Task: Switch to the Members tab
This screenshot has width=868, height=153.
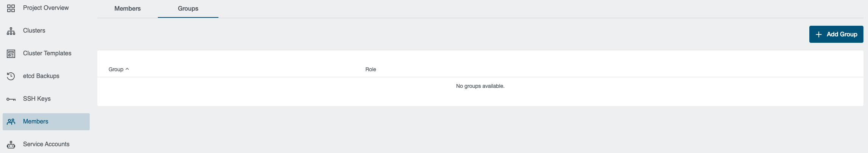Action: 128,8
